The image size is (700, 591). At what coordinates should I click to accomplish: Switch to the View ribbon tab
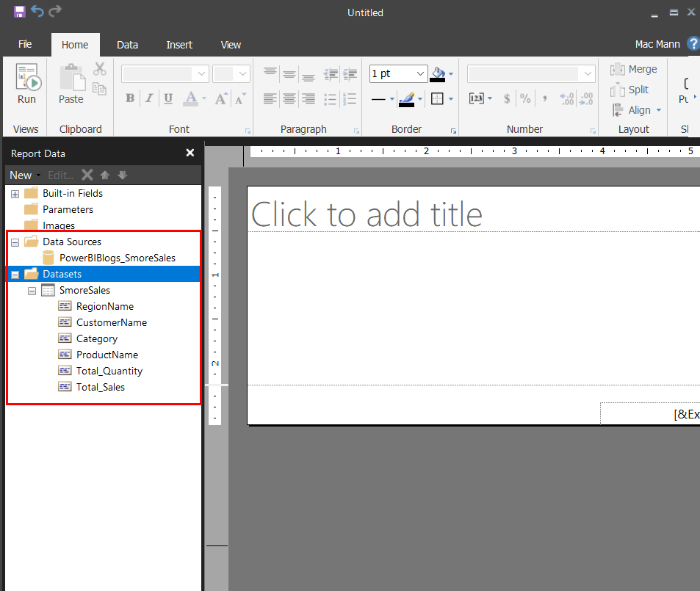pyautogui.click(x=231, y=45)
